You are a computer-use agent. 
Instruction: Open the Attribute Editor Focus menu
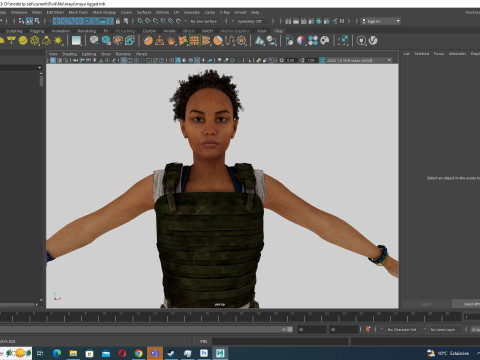439,54
